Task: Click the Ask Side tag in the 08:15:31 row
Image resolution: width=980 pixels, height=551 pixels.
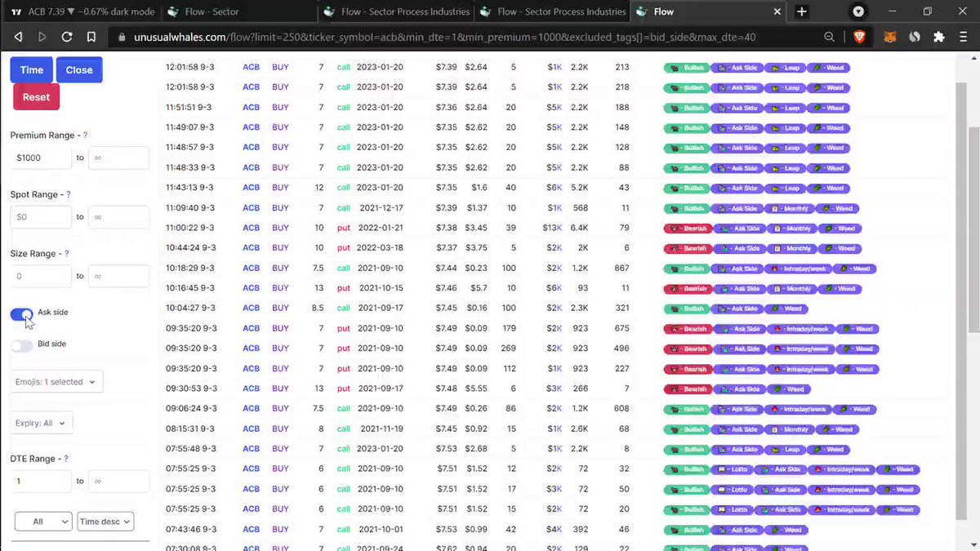Action: click(x=738, y=429)
